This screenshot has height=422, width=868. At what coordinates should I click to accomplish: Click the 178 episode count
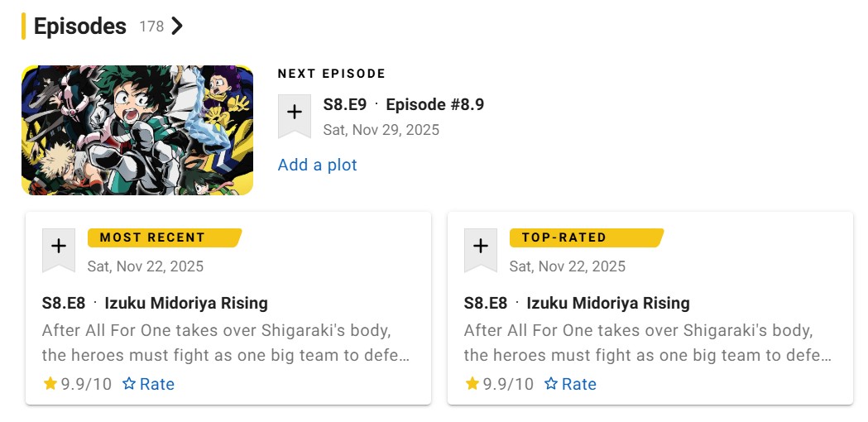coord(151,26)
